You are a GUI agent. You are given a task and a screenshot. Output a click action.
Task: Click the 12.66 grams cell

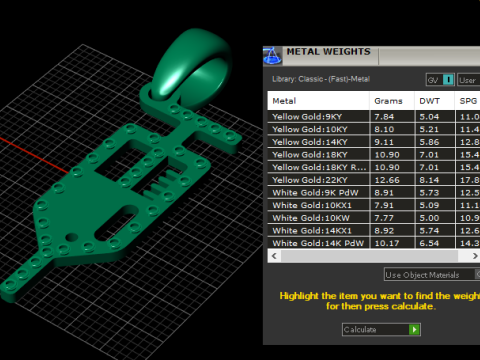(392, 180)
